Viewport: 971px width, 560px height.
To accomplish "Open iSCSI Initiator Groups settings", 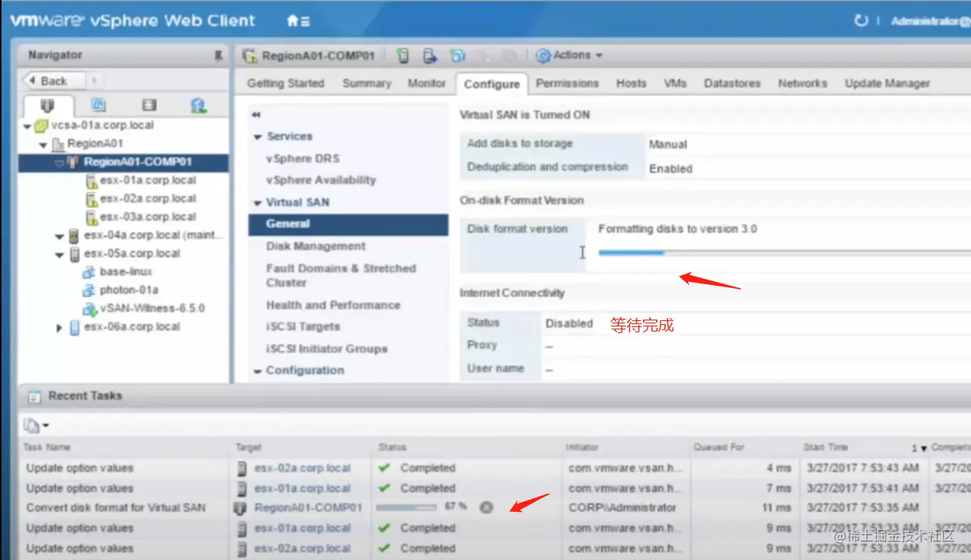I will tap(326, 349).
